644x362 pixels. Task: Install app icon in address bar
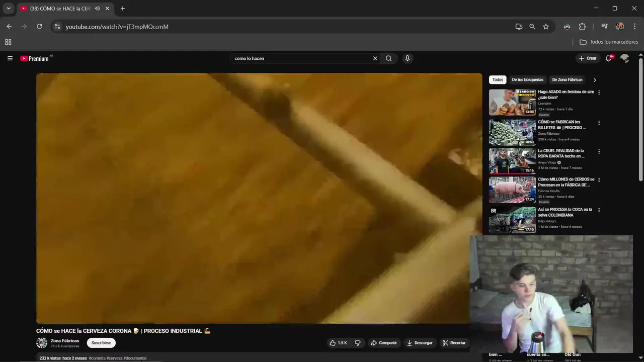click(x=519, y=27)
